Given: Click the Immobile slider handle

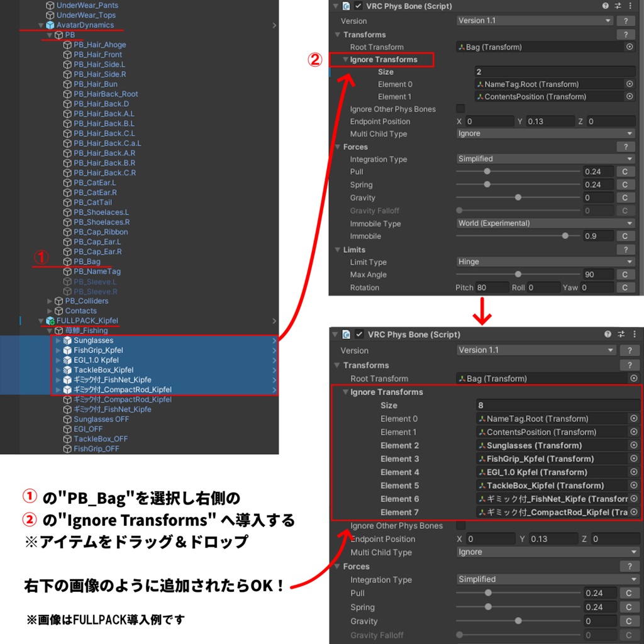Looking at the screenshot, I should click(565, 236).
